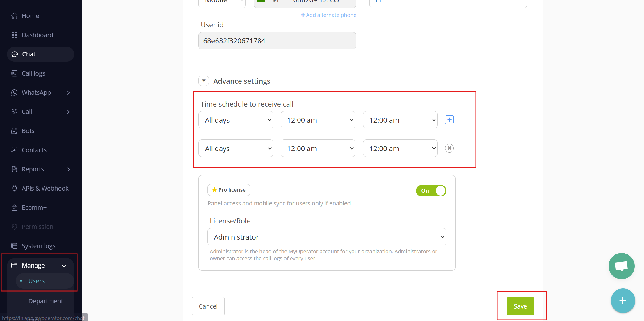Click the User id field
644x321 pixels.
click(x=277, y=41)
